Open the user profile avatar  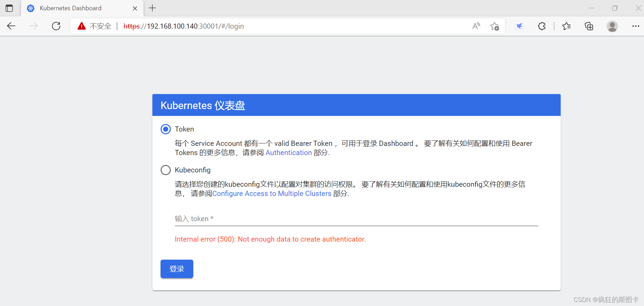612,26
